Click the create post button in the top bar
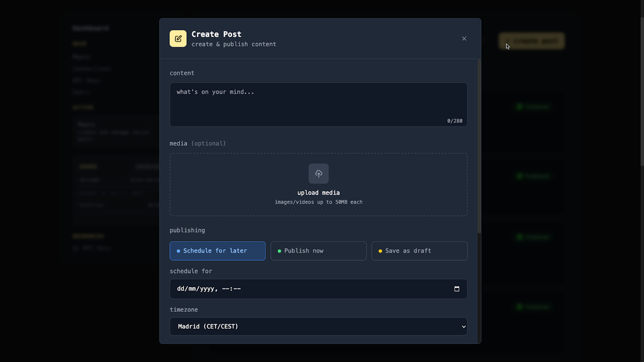Viewport: 644px width, 362px height. pyautogui.click(x=531, y=40)
